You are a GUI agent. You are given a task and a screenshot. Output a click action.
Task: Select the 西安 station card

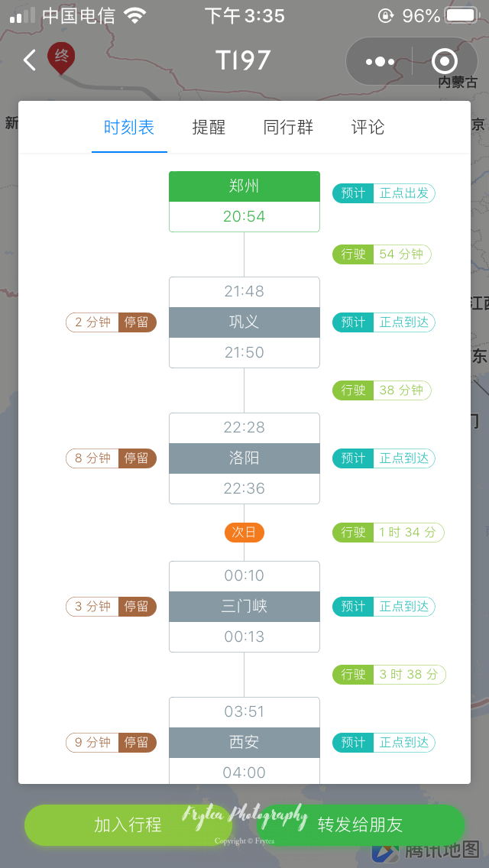[244, 741]
